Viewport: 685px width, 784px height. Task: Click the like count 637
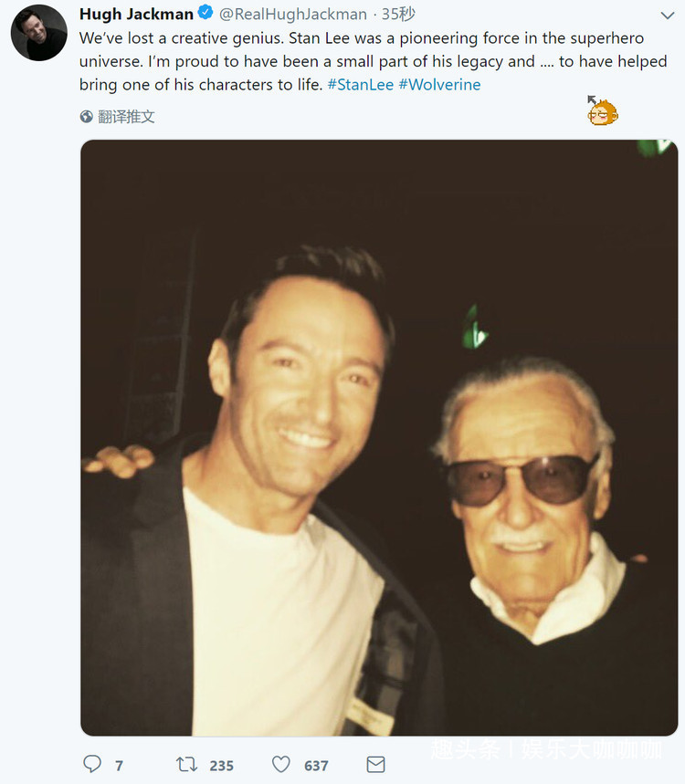(x=316, y=765)
